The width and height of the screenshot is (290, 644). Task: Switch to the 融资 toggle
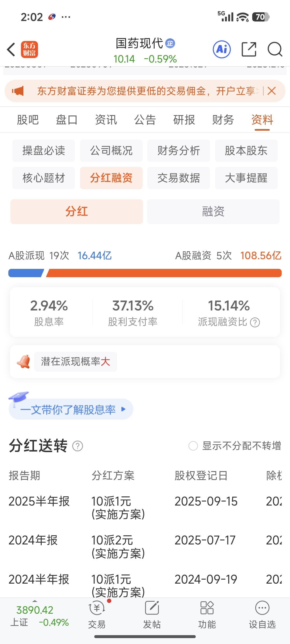click(x=213, y=211)
